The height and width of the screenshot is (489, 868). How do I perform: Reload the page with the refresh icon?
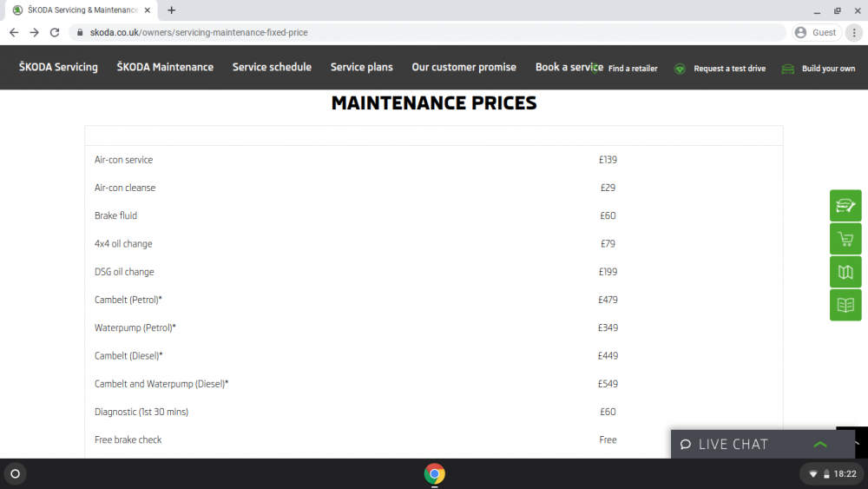click(x=54, y=33)
